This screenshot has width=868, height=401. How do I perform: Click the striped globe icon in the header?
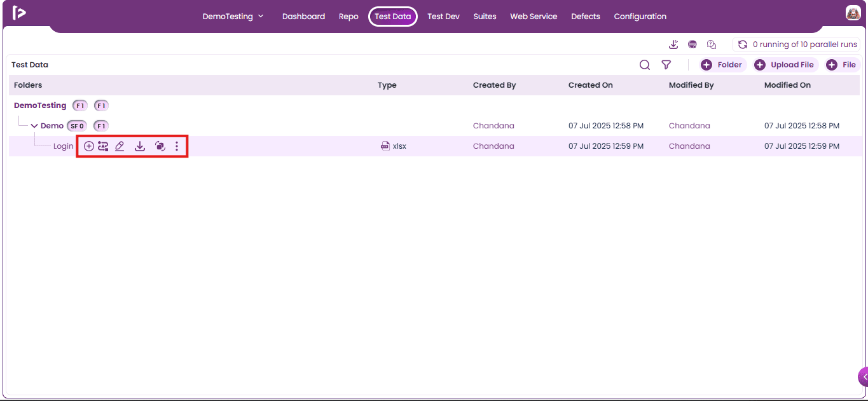(692, 44)
